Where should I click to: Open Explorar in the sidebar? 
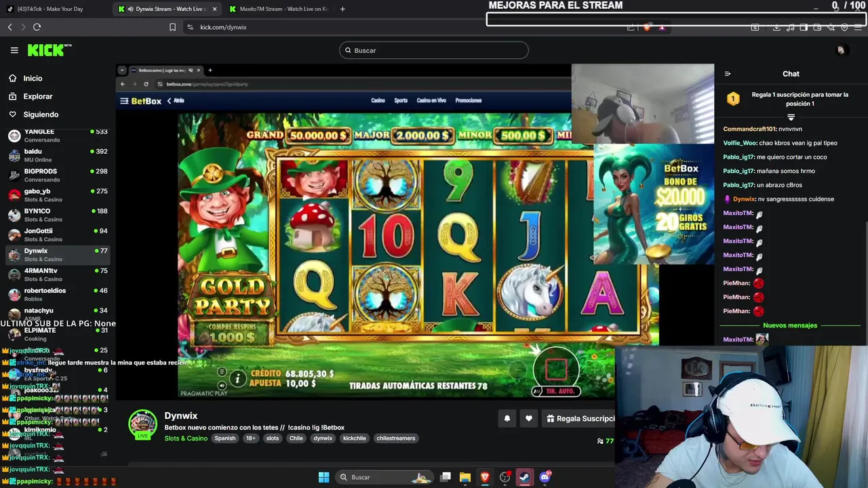coord(37,96)
